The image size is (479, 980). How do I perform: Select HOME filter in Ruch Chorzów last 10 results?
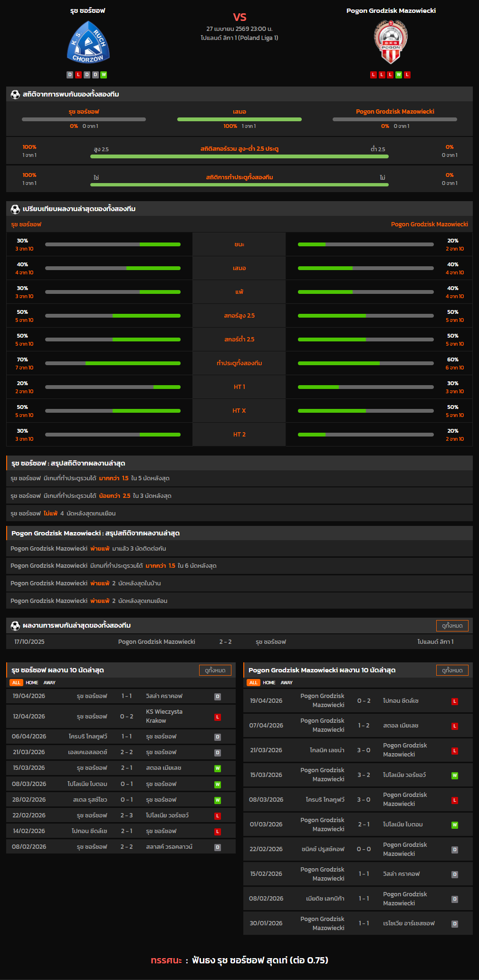tap(32, 683)
